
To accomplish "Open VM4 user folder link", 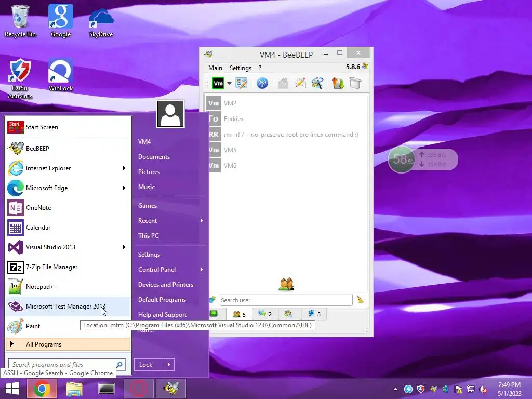I will coord(144,142).
